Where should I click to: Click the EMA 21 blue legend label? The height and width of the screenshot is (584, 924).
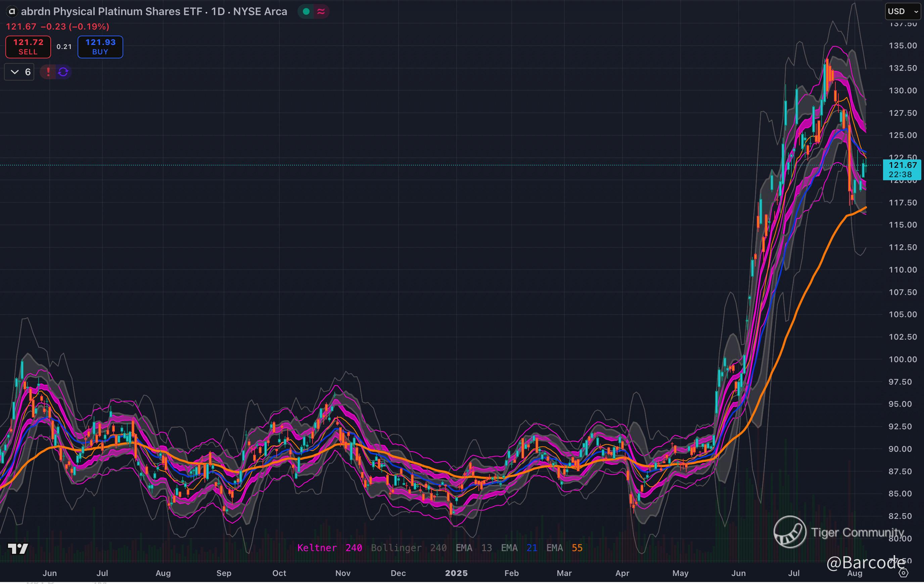(x=519, y=548)
